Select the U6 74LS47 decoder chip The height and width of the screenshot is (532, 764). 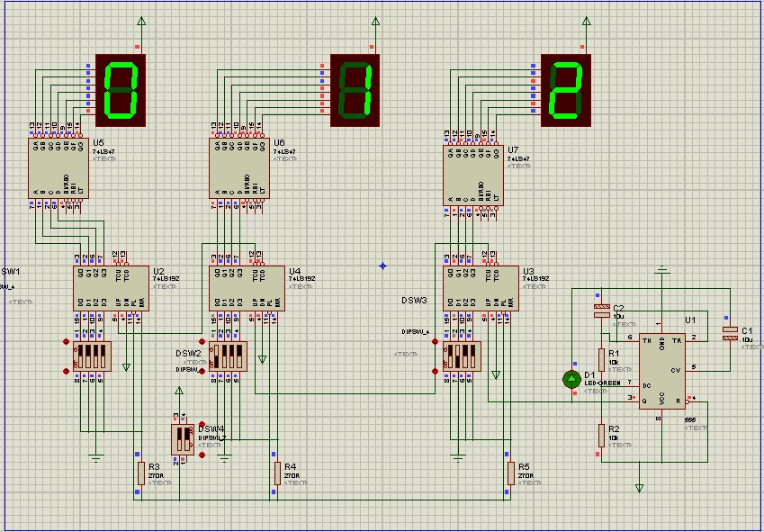point(239,168)
